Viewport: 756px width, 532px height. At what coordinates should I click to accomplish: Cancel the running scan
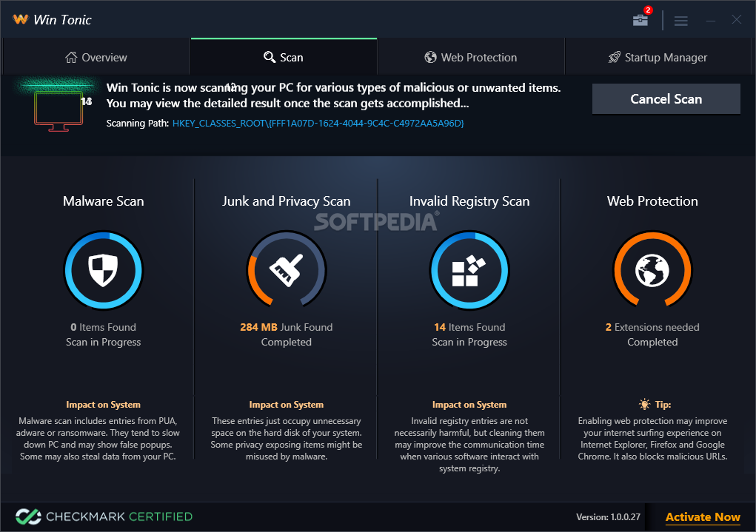coord(666,99)
